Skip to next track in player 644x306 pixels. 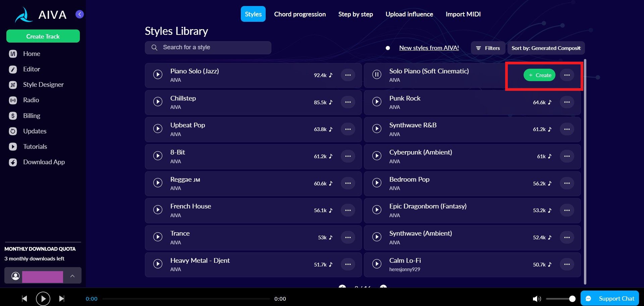pos(62,299)
